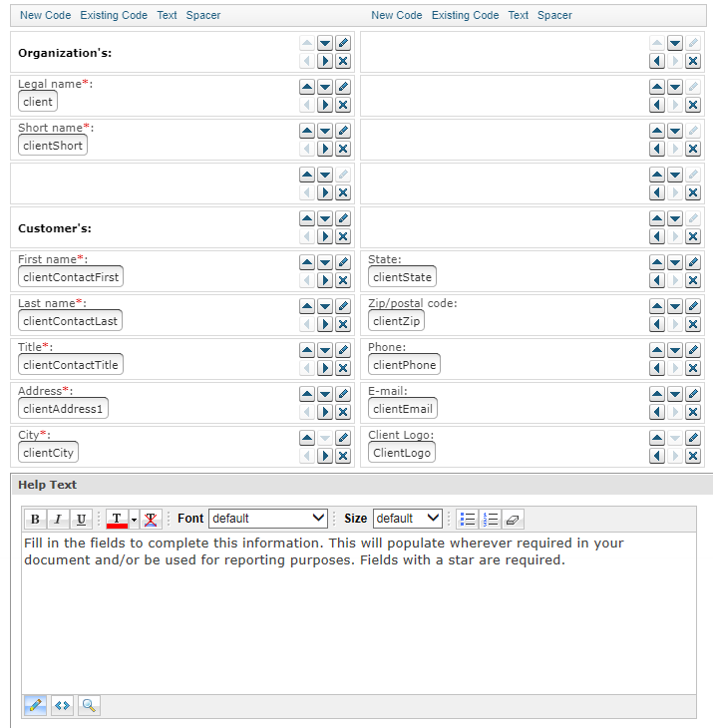Move spacer beside Customer's to left column
713x728 pixels.
(x=657, y=236)
